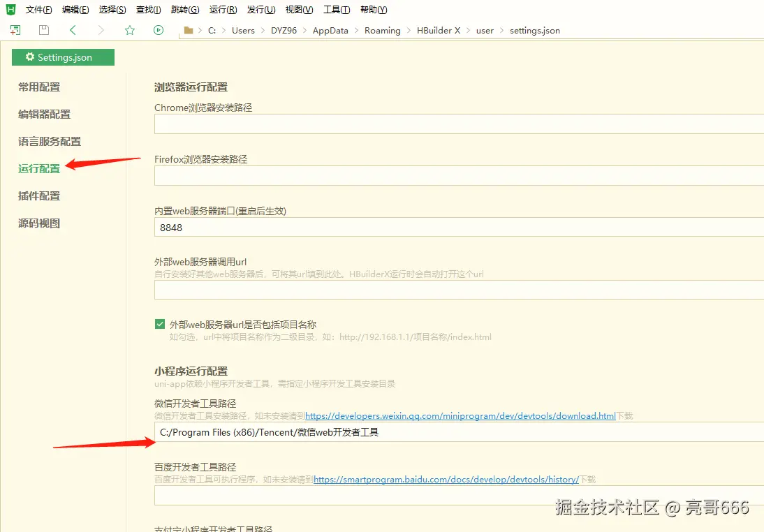
Task: Enable 外部web服务器url是否包括项目名称 checkbox
Action: pos(160,324)
